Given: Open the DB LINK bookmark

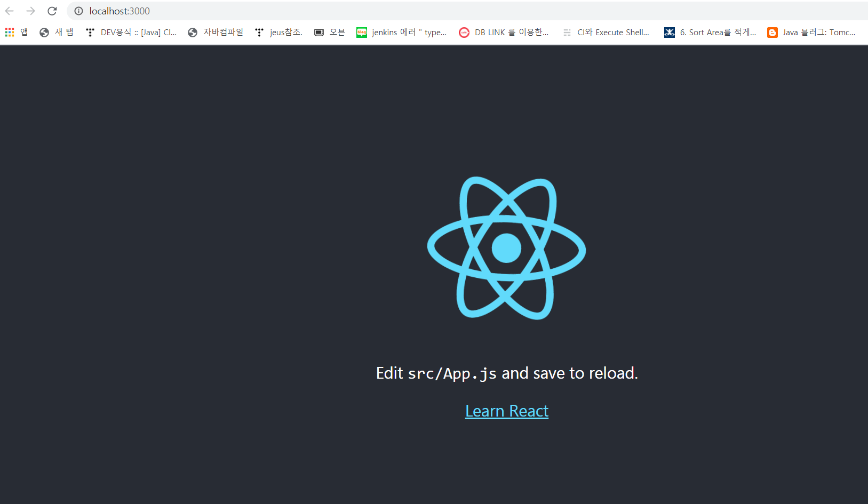Looking at the screenshot, I should (504, 33).
